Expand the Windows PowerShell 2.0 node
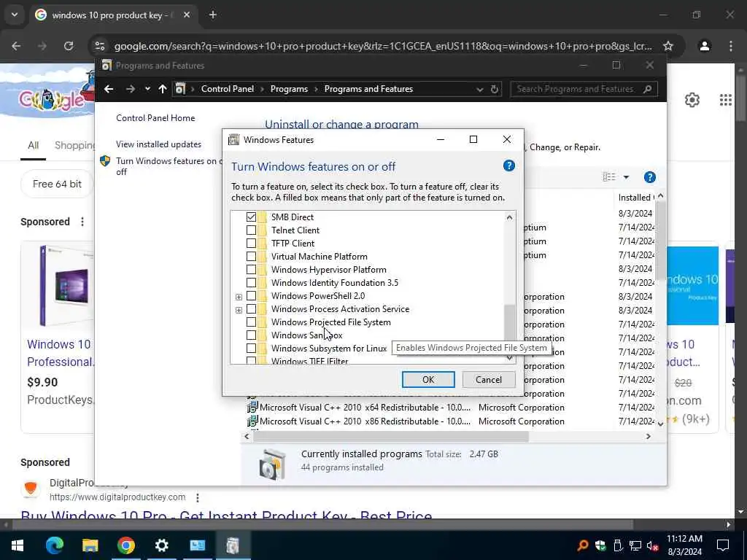Viewport: 747px width, 560px height. (x=239, y=297)
